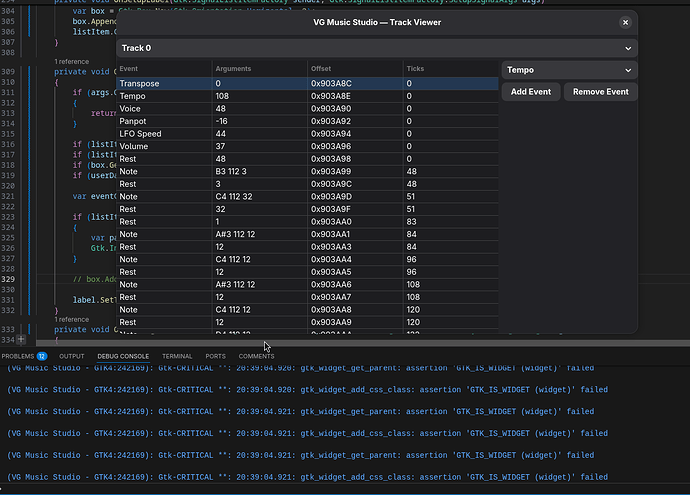Viewport: 690px width, 495px height.
Task: Click the Tempo argument value 108
Action: pos(222,96)
